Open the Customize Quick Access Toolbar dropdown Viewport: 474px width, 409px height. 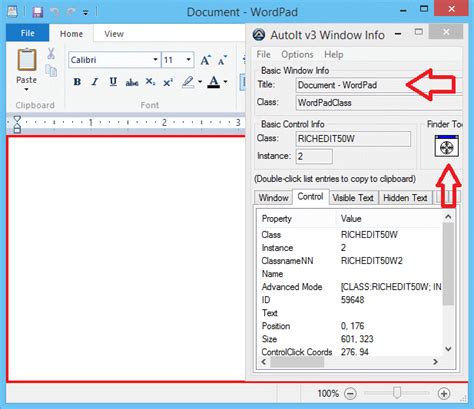coord(86,13)
